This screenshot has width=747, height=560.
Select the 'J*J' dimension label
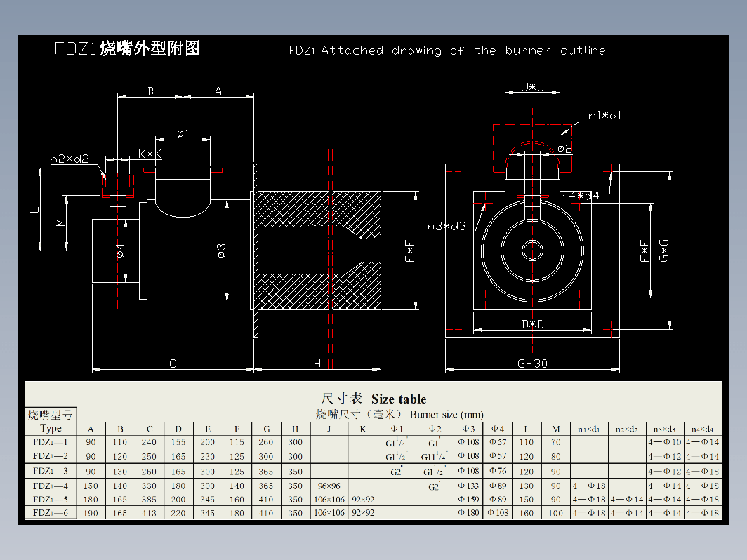tap(532, 87)
